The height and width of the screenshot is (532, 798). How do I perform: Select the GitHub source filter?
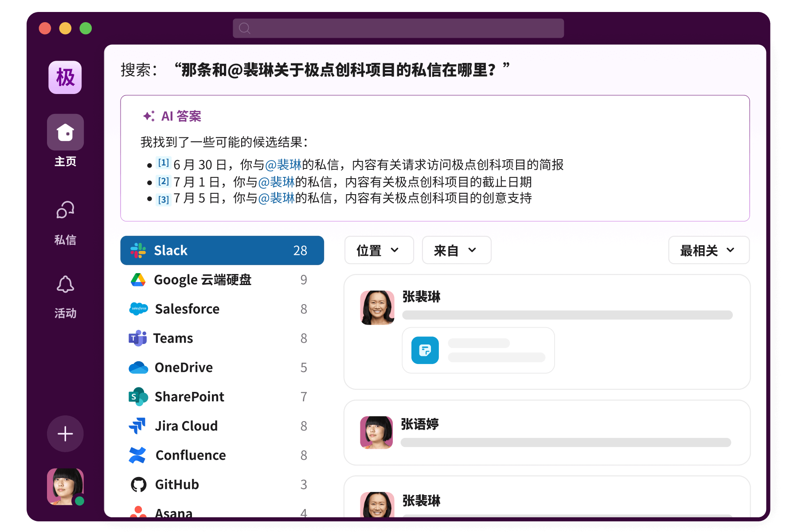(x=222, y=485)
